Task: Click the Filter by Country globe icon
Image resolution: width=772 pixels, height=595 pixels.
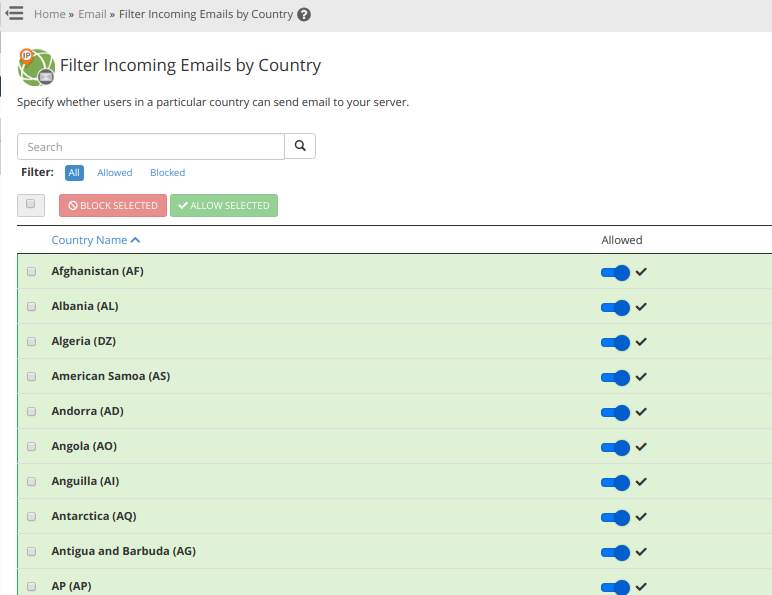Action: (x=36, y=66)
